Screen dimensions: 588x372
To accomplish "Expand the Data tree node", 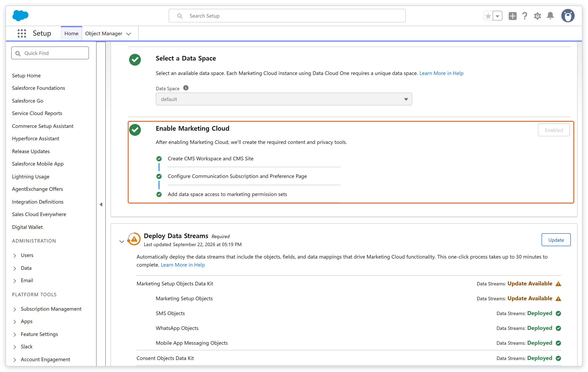I will 15,268.
